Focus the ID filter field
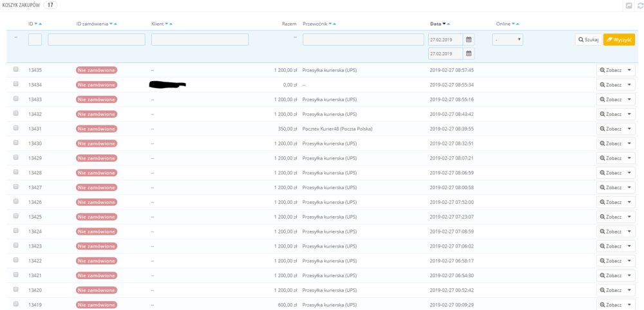The height and width of the screenshot is (310, 644). 35,40
